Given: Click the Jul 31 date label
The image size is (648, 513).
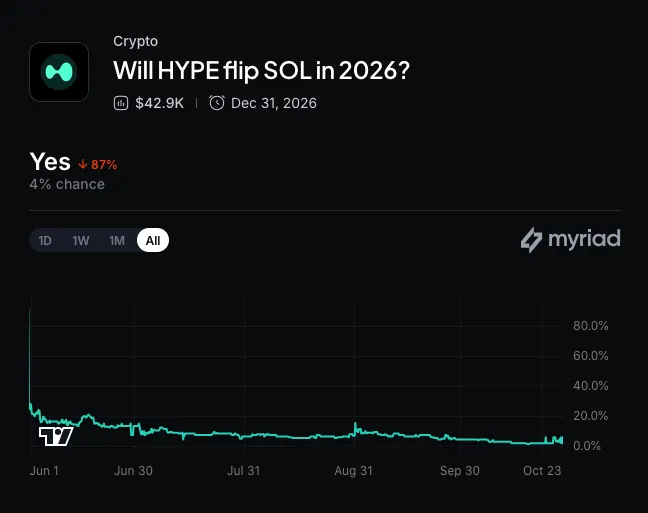Looking at the screenshot, I should pyautogui.click(x=244, y=471).
